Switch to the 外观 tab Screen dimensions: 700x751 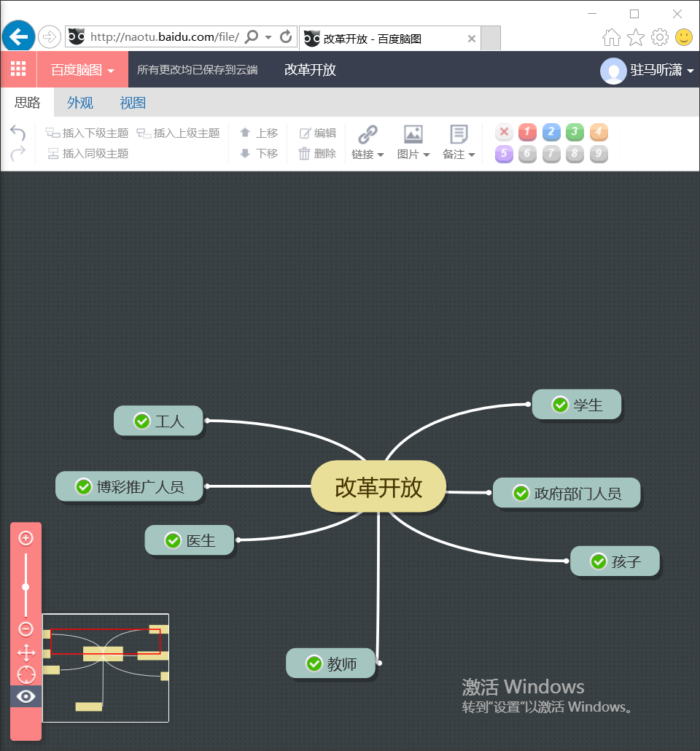click(x=80, y=103)
